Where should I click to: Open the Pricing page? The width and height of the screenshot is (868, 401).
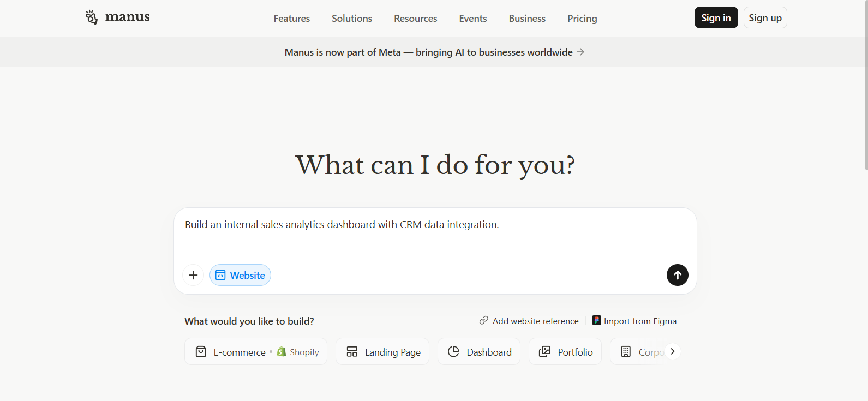[x=582, y=19]
